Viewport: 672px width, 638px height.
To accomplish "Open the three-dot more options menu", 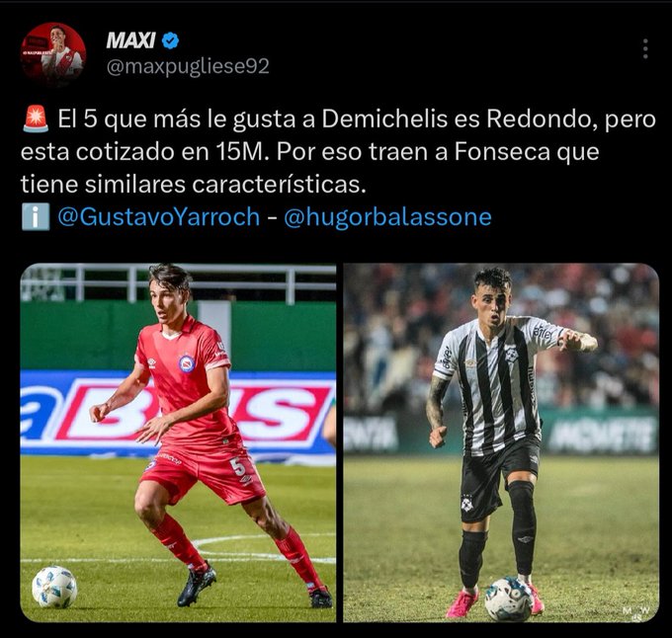I will [x=645, y=48].
